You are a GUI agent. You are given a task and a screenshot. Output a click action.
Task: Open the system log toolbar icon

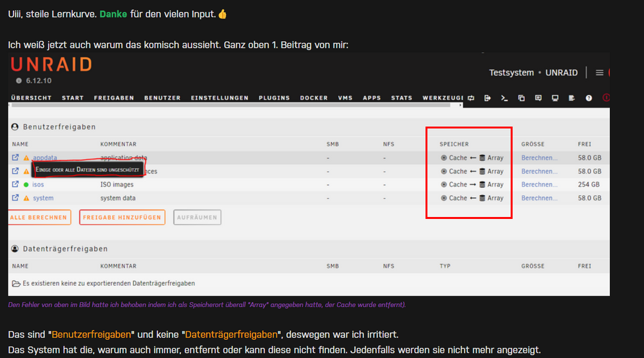572,98
